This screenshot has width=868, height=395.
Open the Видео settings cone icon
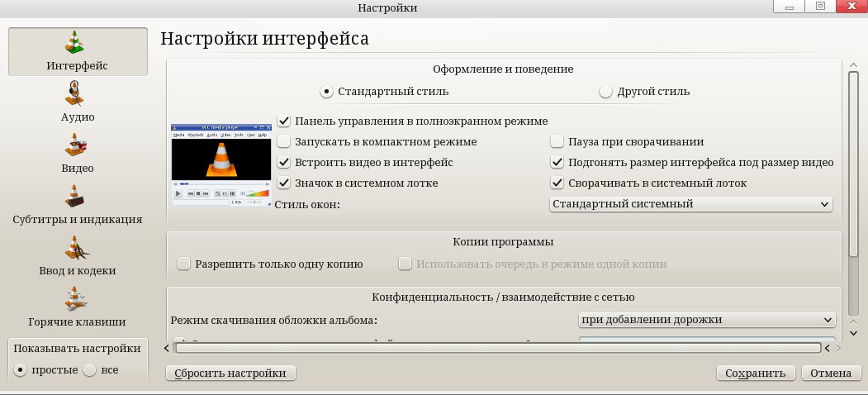pyautogui.click(x=74, y=145)
